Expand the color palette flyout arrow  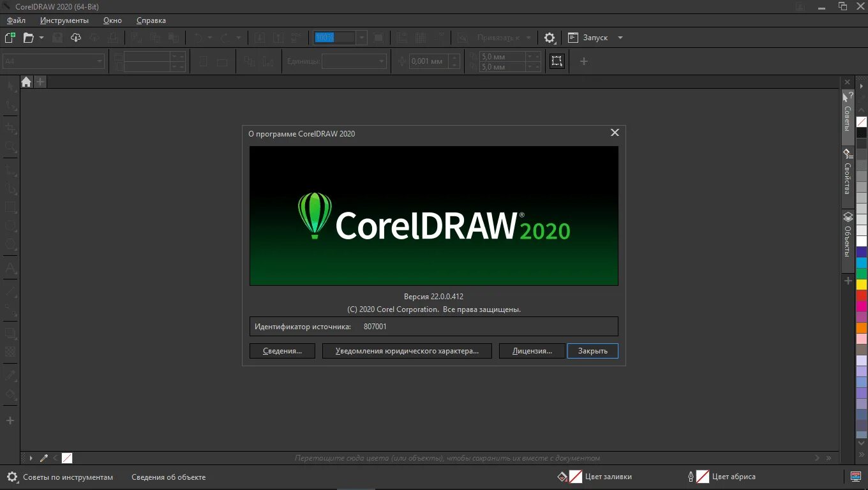tap(862, 86)
